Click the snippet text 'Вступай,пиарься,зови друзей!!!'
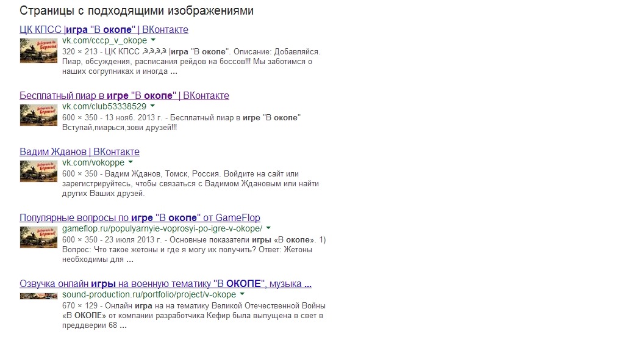644x342 pixels. click(x=120, y=128)
